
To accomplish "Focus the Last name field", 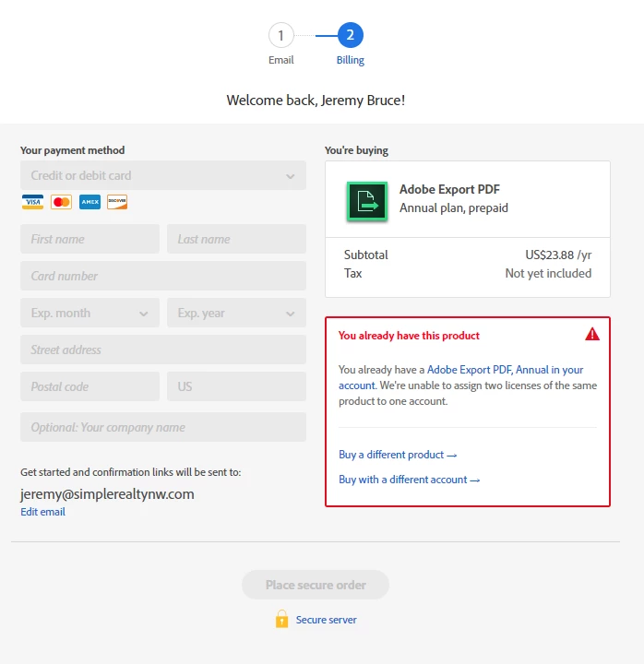I will 236,239.
